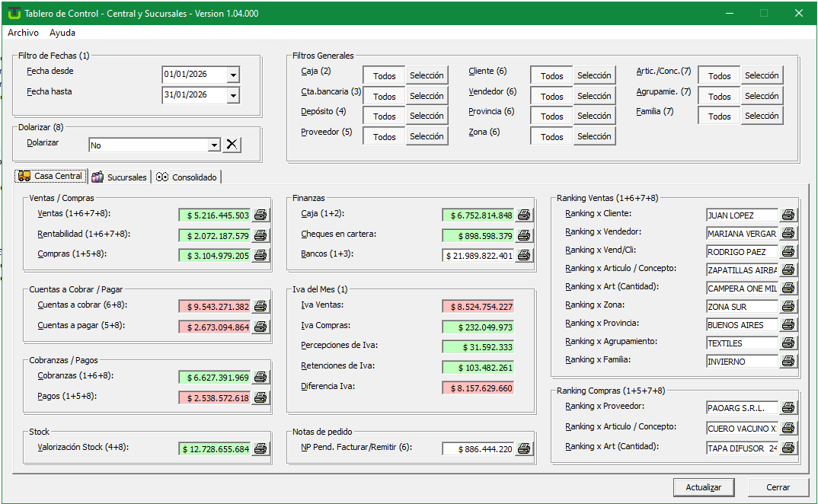Click printer icon next to Caja amount

pyautogui.click(x=524, y=215)
